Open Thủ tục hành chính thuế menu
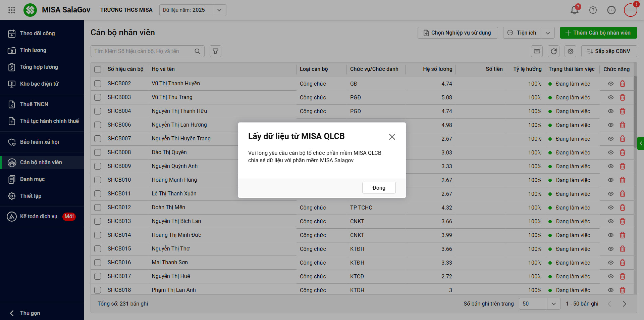644x320 pixels. (42, 121)
